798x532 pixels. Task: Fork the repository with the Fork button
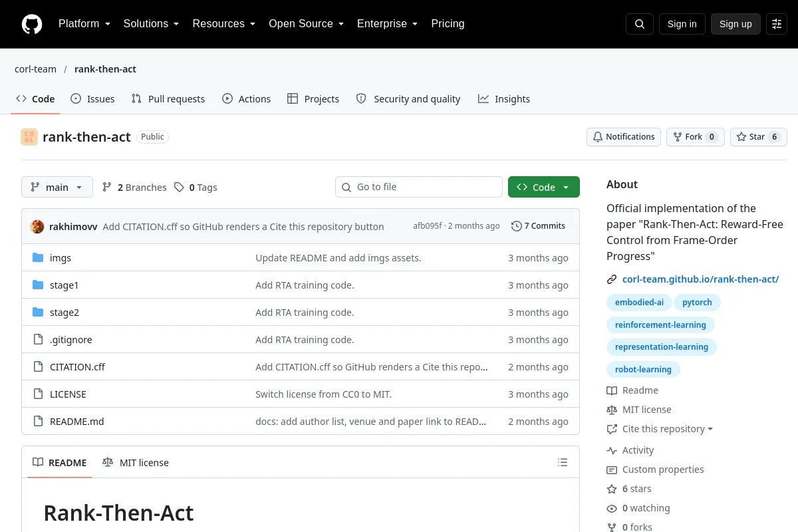coord(696,137)
